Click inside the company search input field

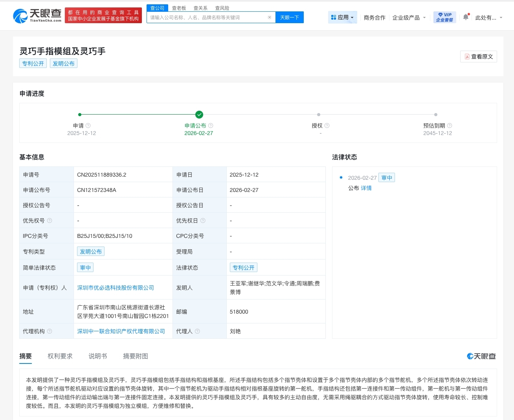pos(204,17)
